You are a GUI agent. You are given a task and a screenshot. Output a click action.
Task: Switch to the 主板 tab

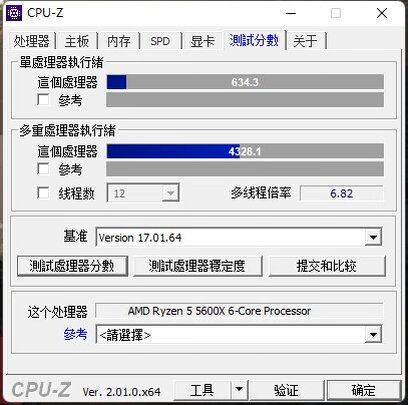click(x=77, y=41)
